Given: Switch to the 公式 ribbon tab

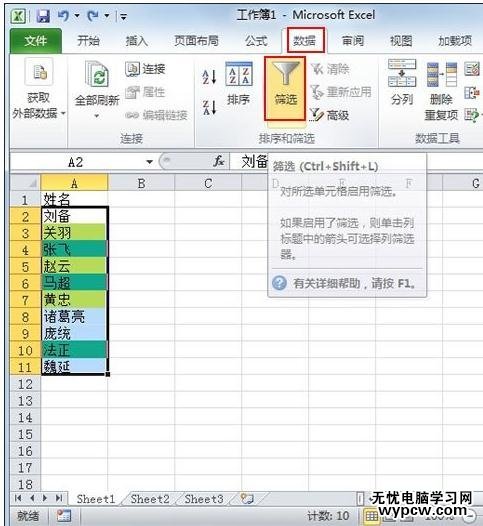Looking at the screenshot, I should [x=256, y=41].
